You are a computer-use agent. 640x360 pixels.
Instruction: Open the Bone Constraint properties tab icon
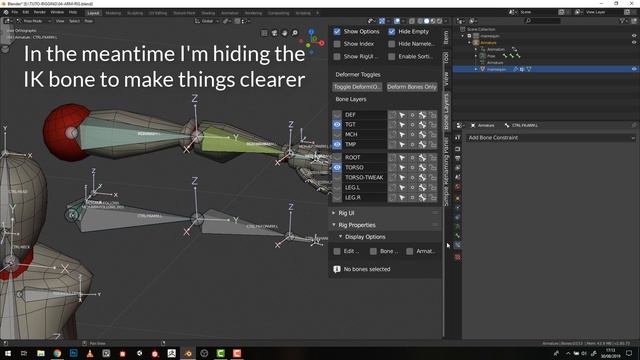pos(458,245)
